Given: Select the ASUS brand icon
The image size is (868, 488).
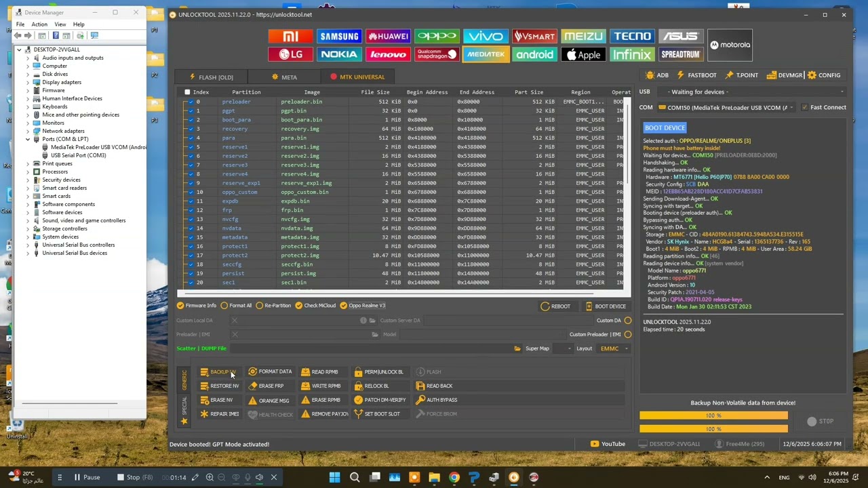Looking at the screenshot, I should (681, 36).
